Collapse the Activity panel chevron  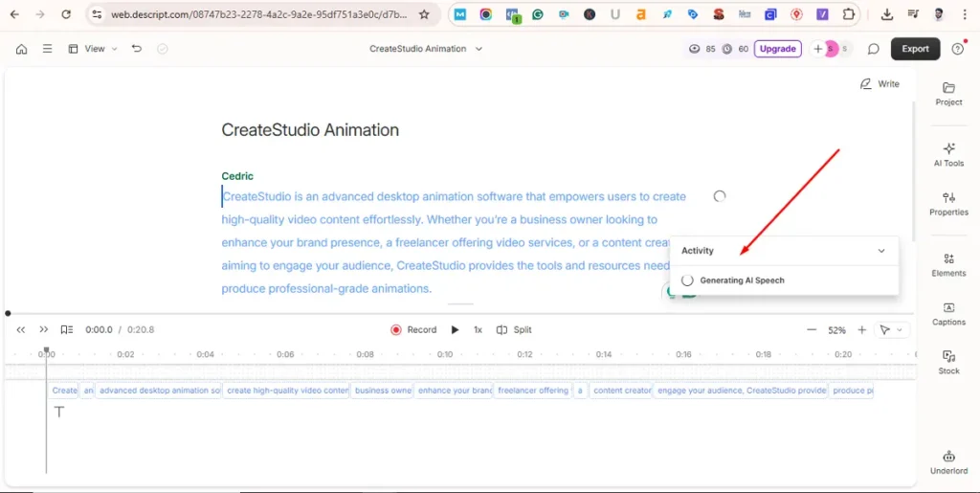click(881, 251)
